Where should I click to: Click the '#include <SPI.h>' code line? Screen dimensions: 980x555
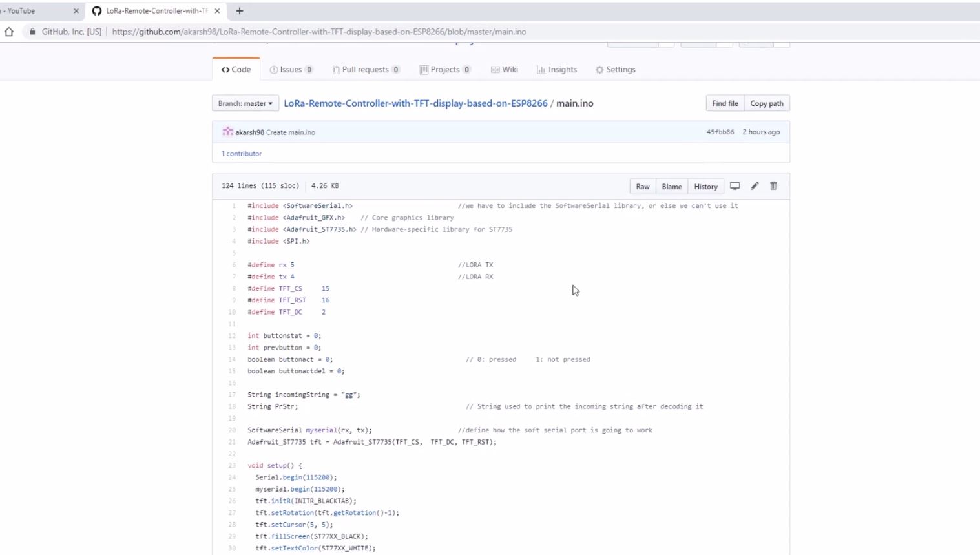pyautogui.click(x=278, y=242)
